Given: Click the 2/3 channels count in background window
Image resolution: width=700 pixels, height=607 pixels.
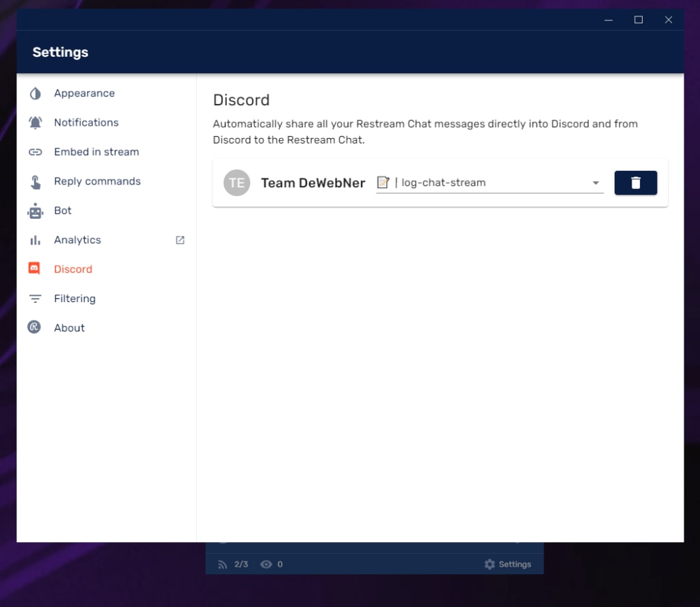Looking at the screenshot, I should tap(241, 564).
